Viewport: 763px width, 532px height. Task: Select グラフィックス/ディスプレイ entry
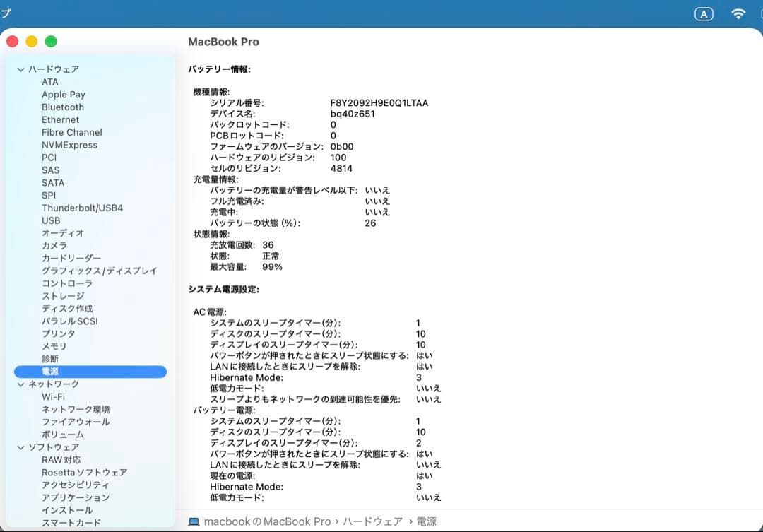(x=100, y=271)
